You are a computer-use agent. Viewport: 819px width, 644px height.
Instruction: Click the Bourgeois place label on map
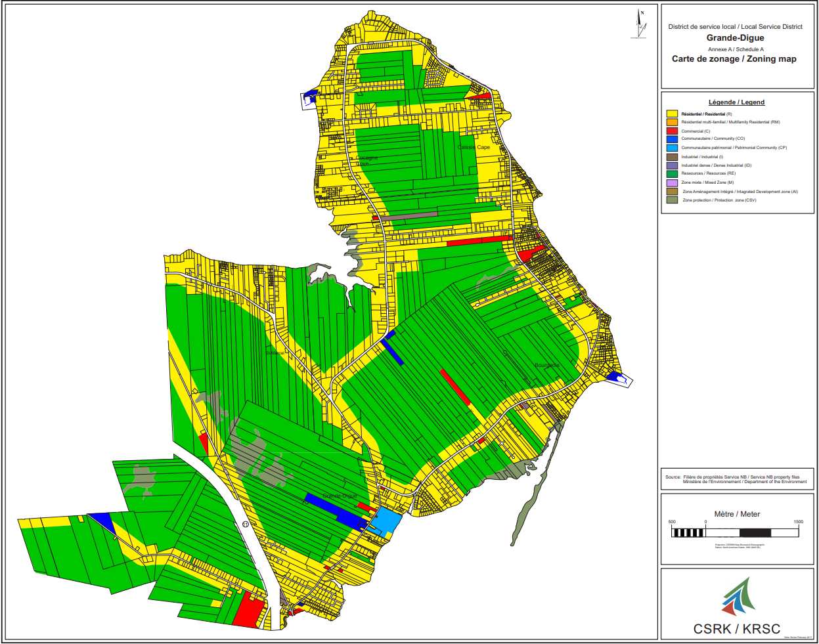pos(547,366)
